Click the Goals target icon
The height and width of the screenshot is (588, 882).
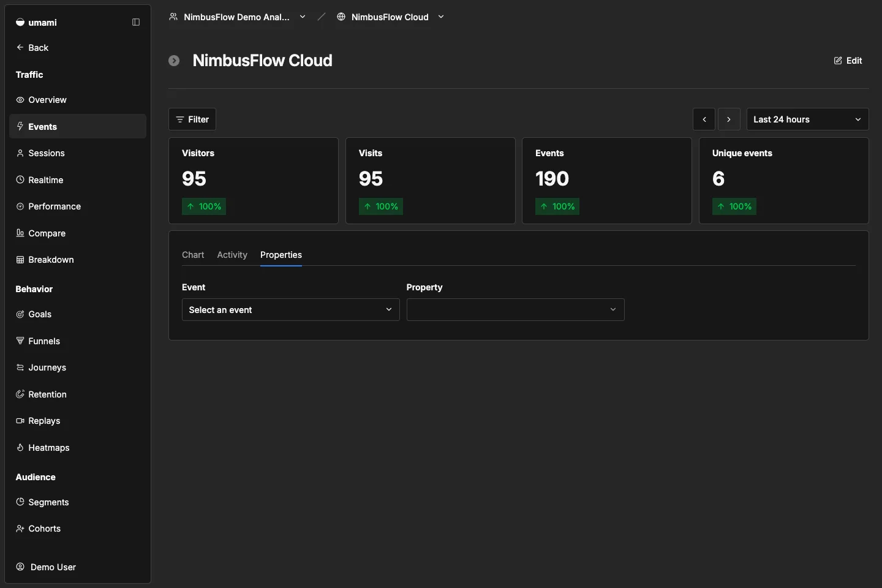(x=20, y=314)
